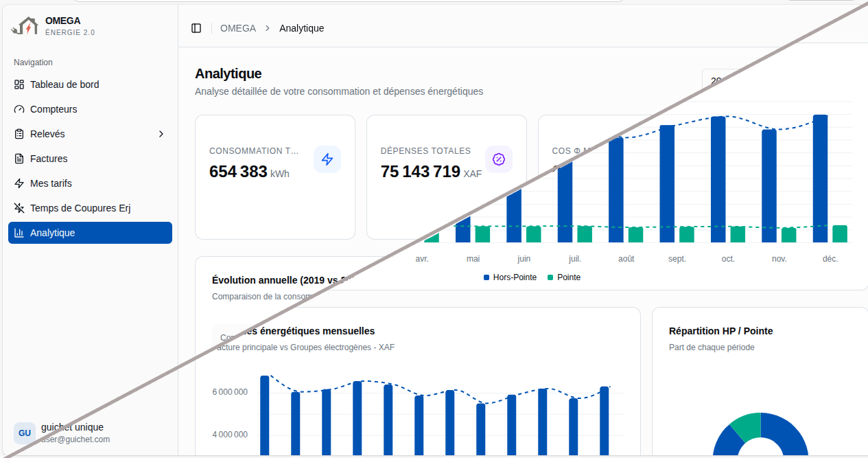Viewport: 868px width, 458px height.
Task: Click the août month axis label
Action: coord(626,259)
